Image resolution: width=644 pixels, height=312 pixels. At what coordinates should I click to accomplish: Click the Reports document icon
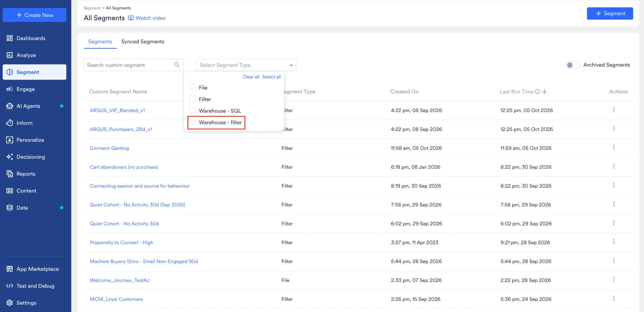pos(10,174)
